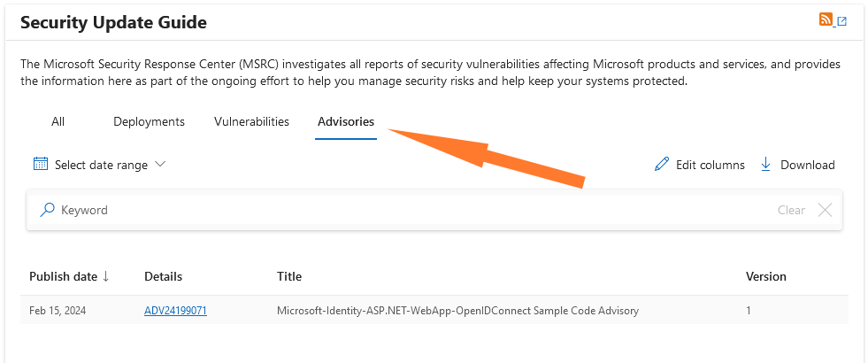Click the orange RSS feed icon
The width and height of the screenshot is (868, 363).
coord(826,19)
